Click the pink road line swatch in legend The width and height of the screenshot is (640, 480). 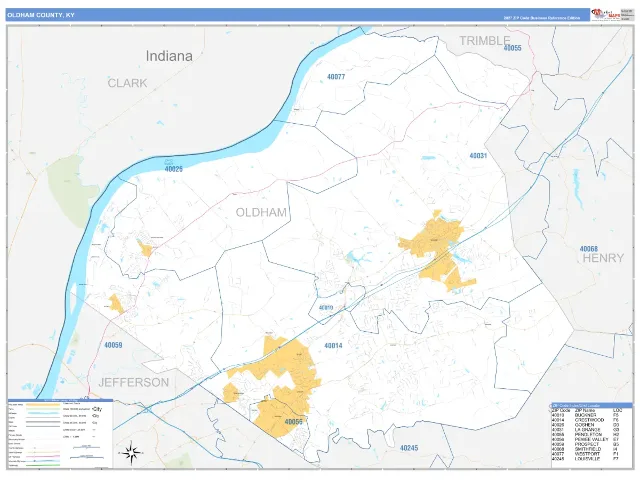(43, 456)
